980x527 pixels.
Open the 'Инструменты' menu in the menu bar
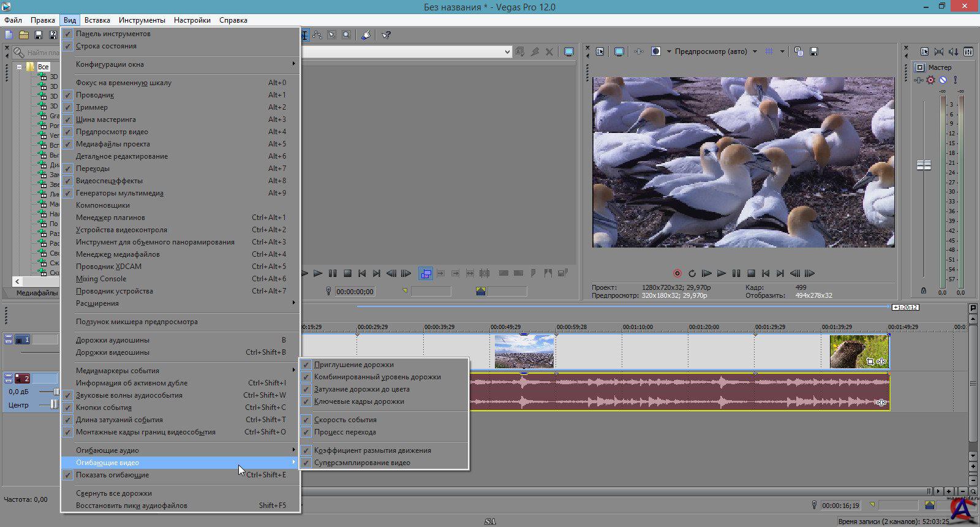[x=141, y=20]
